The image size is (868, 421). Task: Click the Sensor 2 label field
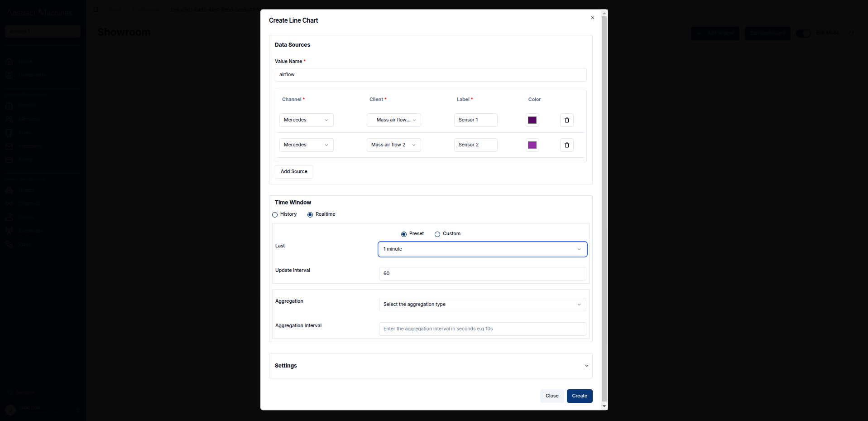click(x=476, y=145)
